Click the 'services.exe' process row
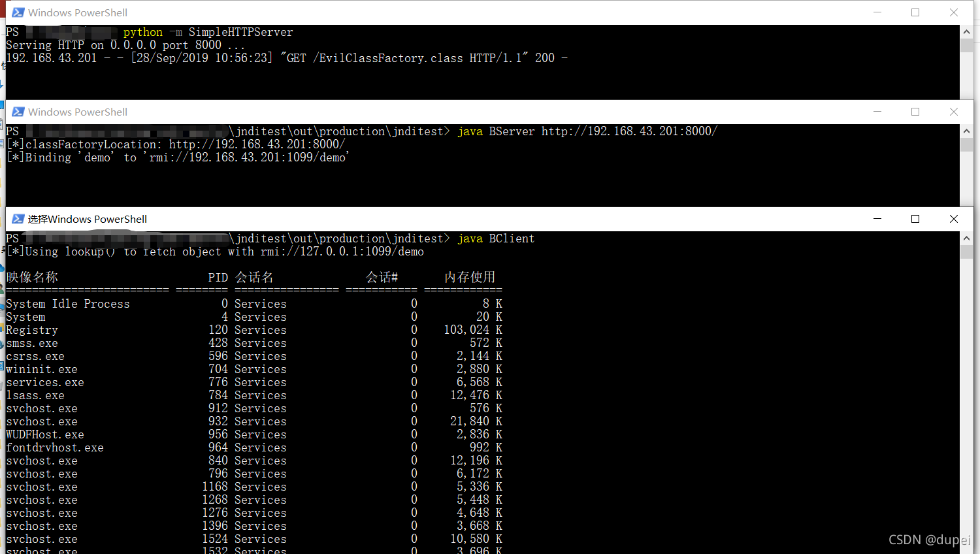The image size is (980, 554). point(254,382)
